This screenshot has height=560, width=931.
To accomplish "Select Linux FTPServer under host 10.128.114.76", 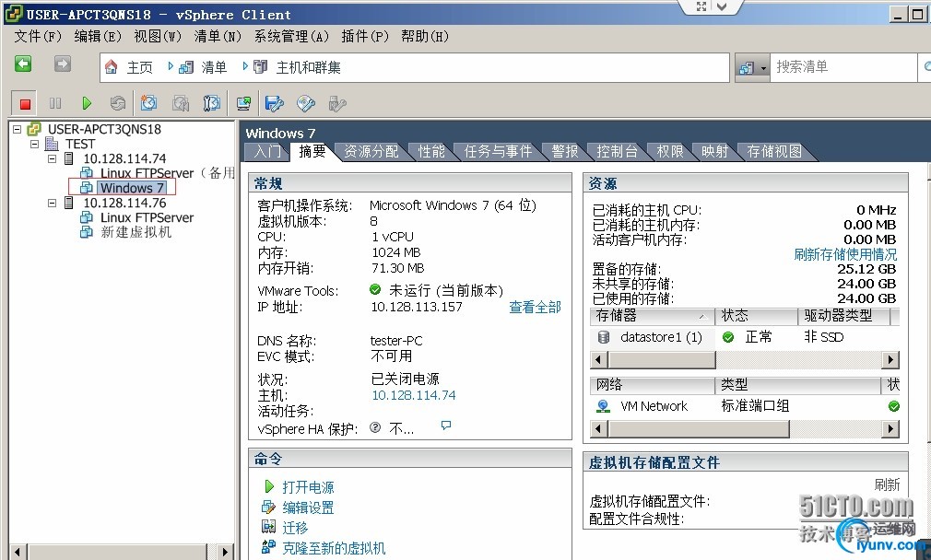I will [147, 217].
